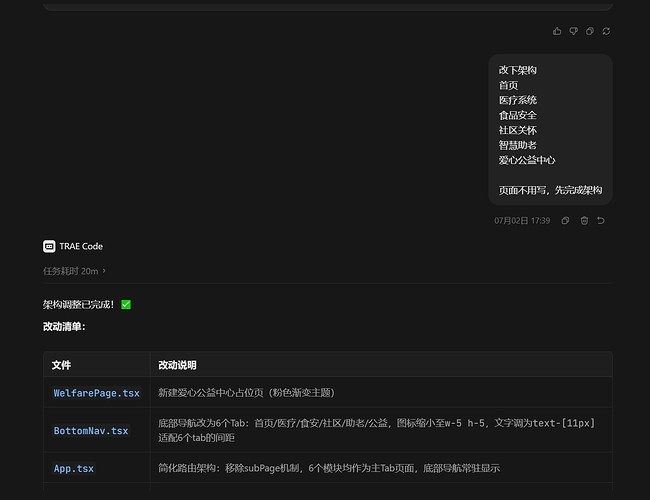
Task: Open the BottomNav.tsx file link
Action: (91, 431)
